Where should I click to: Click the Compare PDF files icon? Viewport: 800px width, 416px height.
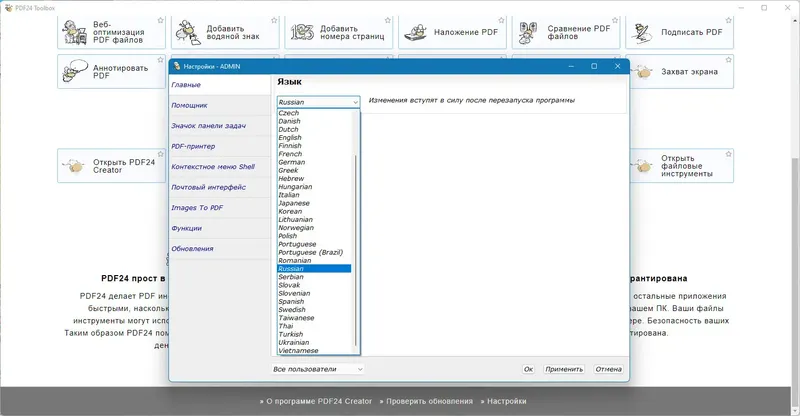[x=528, y=33]
